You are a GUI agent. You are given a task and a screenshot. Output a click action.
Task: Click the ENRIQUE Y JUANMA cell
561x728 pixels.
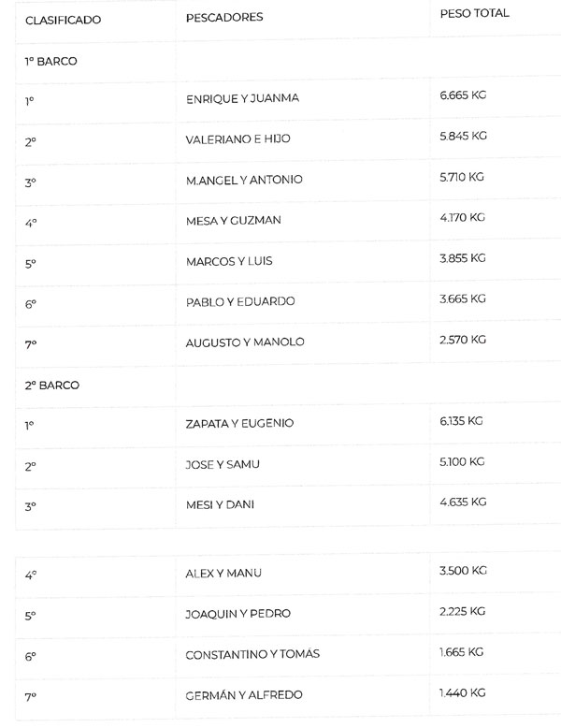click(242, 98)
